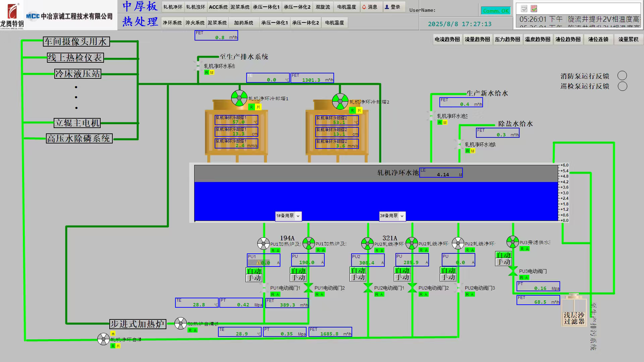This screenshot has width=644, height=362.
Task: Click the 轧机净环自清洗 pump icon
Action: pyautogui.click(x=103, y=339)
